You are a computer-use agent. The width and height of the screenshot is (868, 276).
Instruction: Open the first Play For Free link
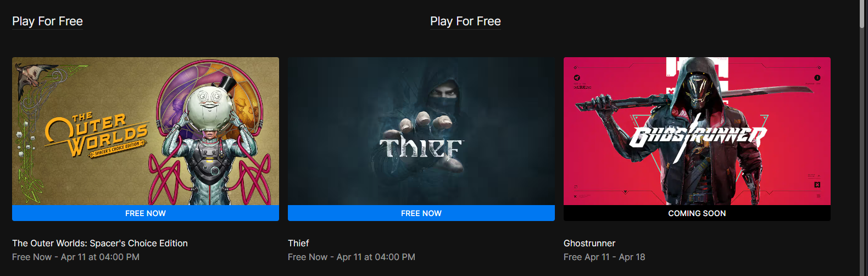(x=47, y=21)
